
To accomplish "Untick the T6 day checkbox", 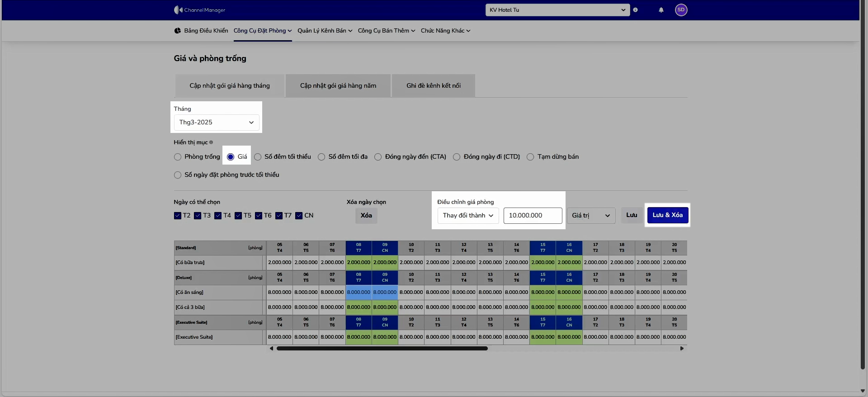I will point(259,216).
